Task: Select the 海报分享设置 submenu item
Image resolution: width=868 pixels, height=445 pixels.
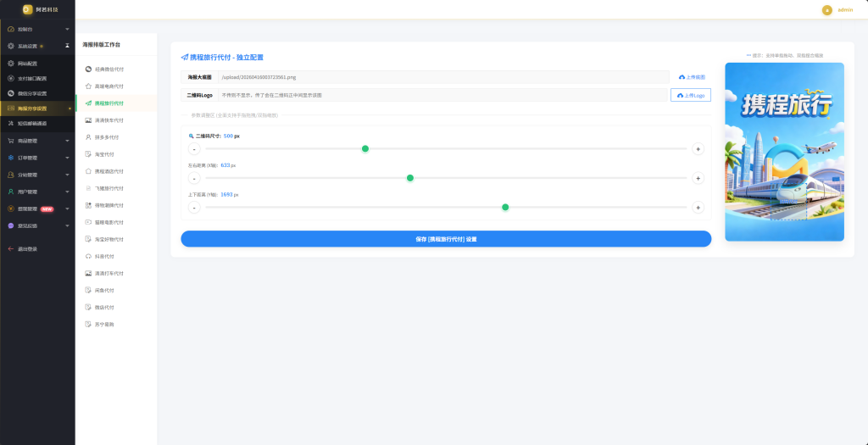Action: (37, 108)
